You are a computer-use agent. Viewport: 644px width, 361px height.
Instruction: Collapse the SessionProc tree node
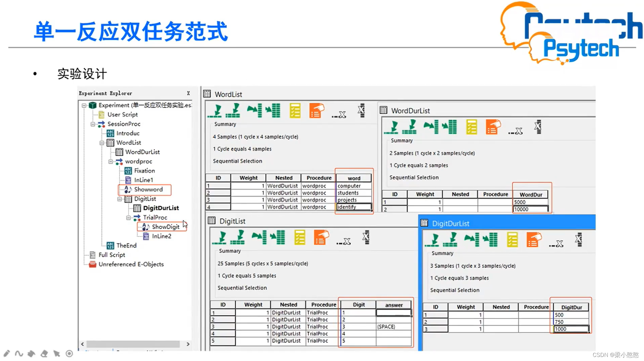pos(93,124)
